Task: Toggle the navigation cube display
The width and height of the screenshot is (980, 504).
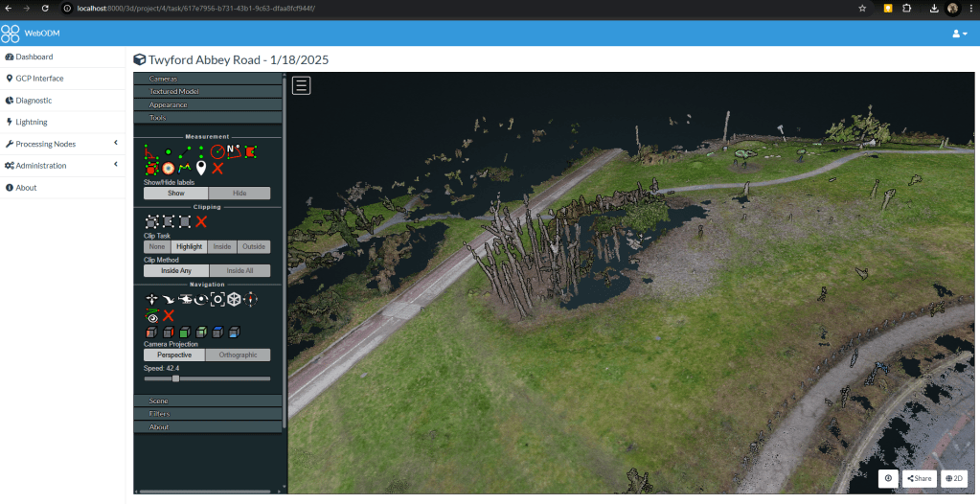Action: pyautogui.click(x=234, y=299)
